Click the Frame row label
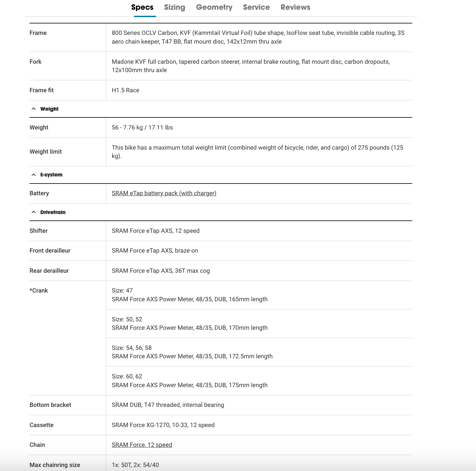Screen dimensions: 476x471 coord(38,33)
